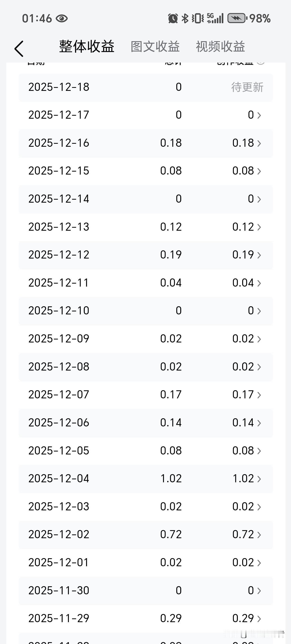
Task: Select the 整体收益 tab
Action: pyautogui.click(x=87, y=47)
